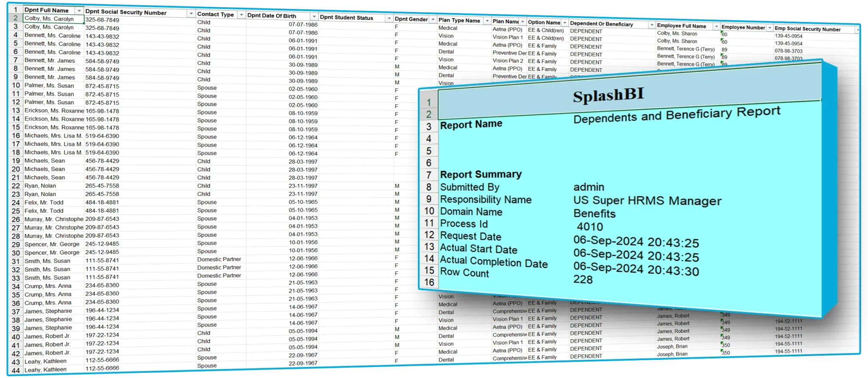This screenshot has height=378, width=868.
Task: Open the Dpnt Social Security Number filter arrow
Action: point(191,14)
